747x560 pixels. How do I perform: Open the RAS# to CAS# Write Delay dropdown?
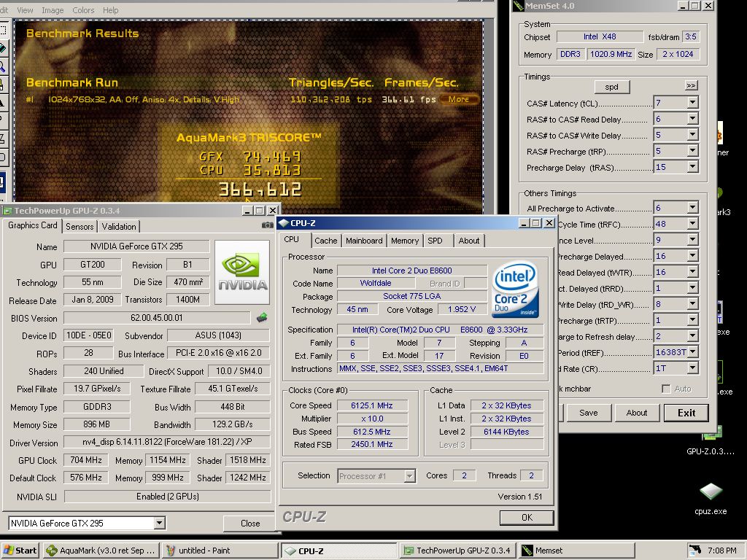pos(693,135)
